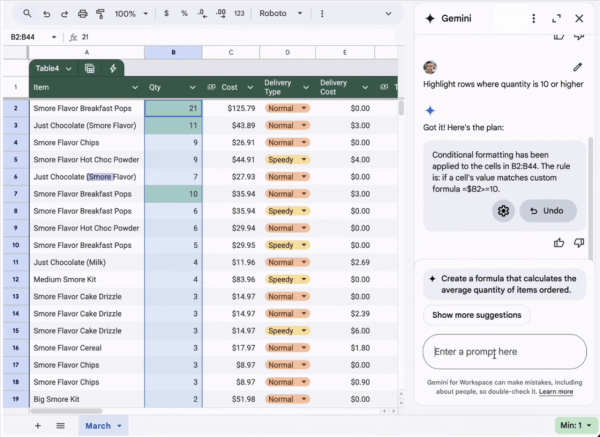The height and width of the screenshot is (437, 600).
Task: Open Speedy chip dropdown in row 5
Action: (304, 160)
